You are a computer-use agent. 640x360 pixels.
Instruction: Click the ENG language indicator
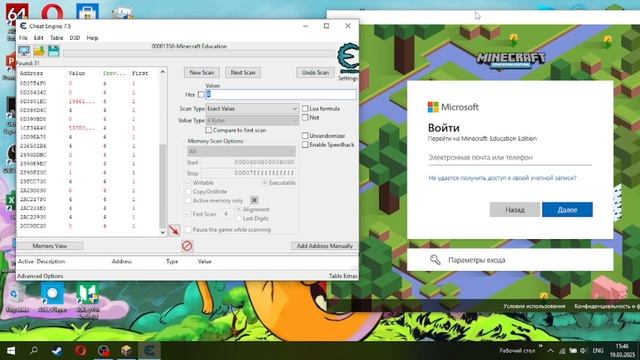coord(598,351)
